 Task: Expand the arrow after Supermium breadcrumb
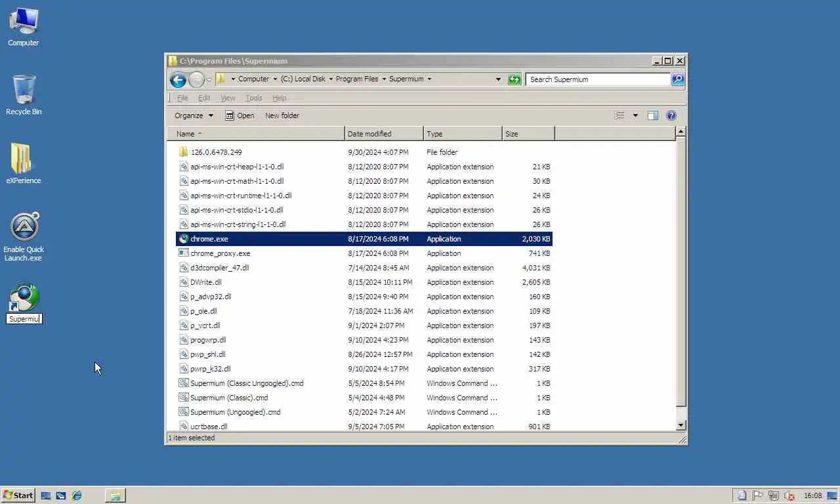point(429,79)
